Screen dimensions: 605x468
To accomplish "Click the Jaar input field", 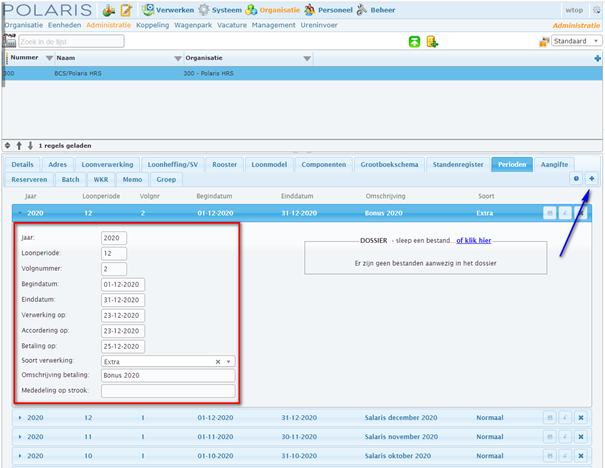I will coord(114,238).
